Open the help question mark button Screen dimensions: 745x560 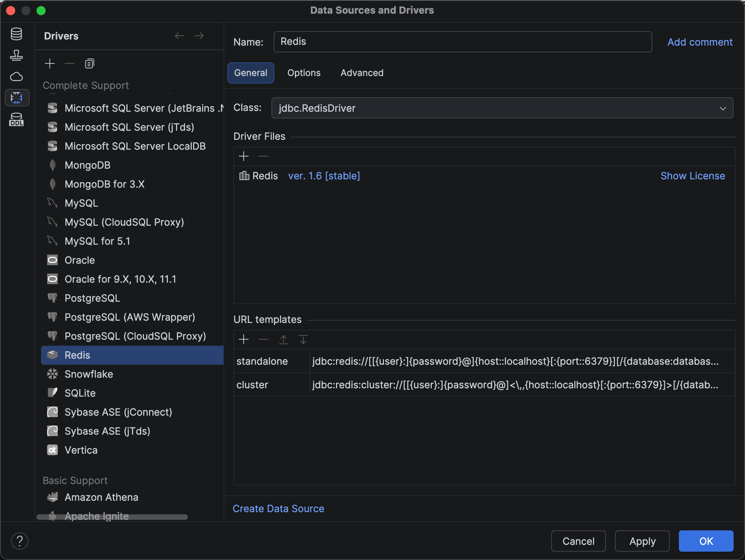[x=20, y=541]
